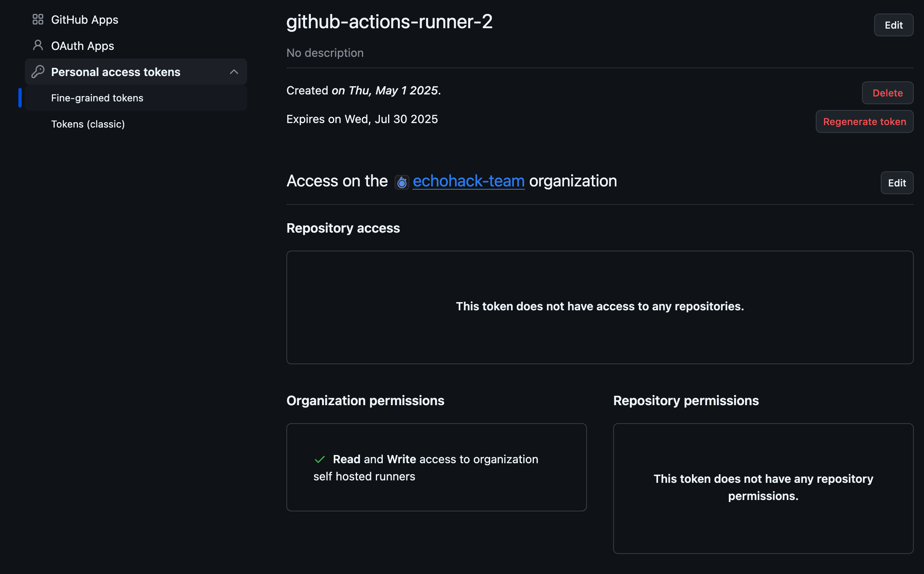
Task: Click the 'Repository access' heading
Action: (x=343, y=228)
